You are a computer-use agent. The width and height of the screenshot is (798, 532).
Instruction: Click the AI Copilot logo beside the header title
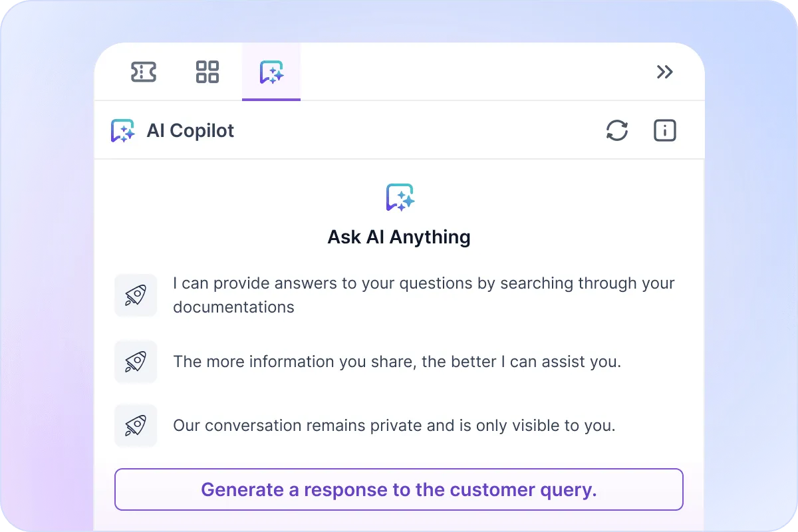pyautogui.click(x=123, y=130)
